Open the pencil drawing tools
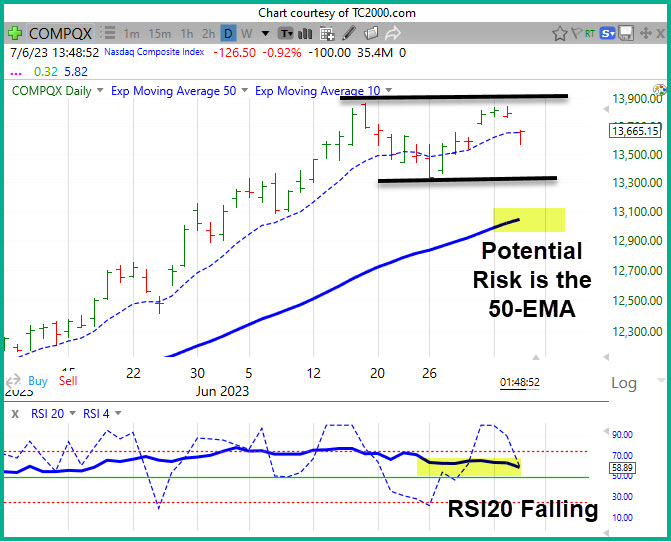 (x=349, y=33)
